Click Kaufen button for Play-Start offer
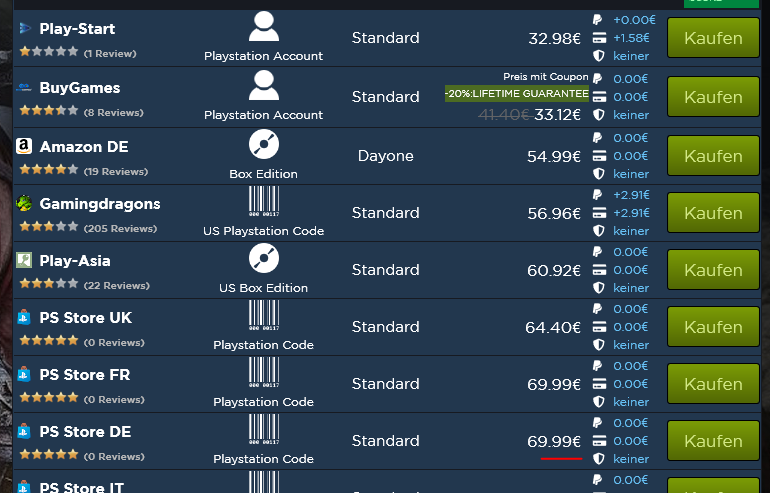This screenshot has height=493, width=770. 713,38
